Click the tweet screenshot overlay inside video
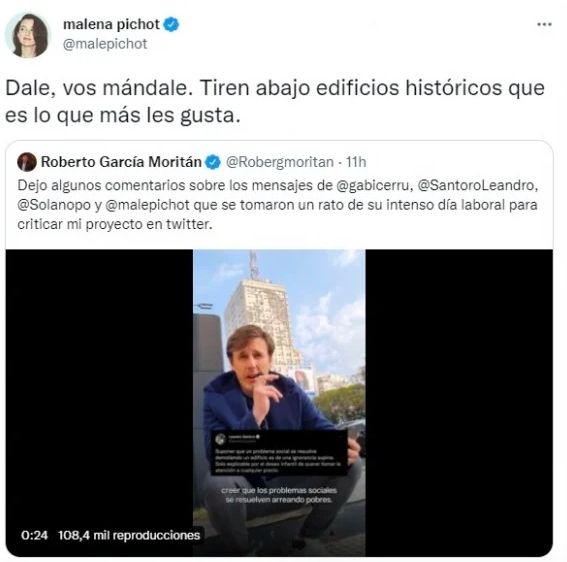 pos(279,453)
